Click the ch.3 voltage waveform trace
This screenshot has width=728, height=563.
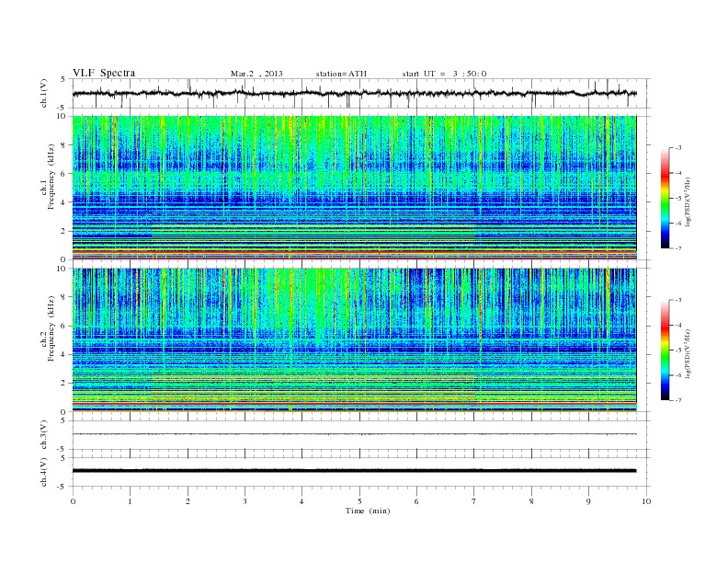click(x=354, y=434)
